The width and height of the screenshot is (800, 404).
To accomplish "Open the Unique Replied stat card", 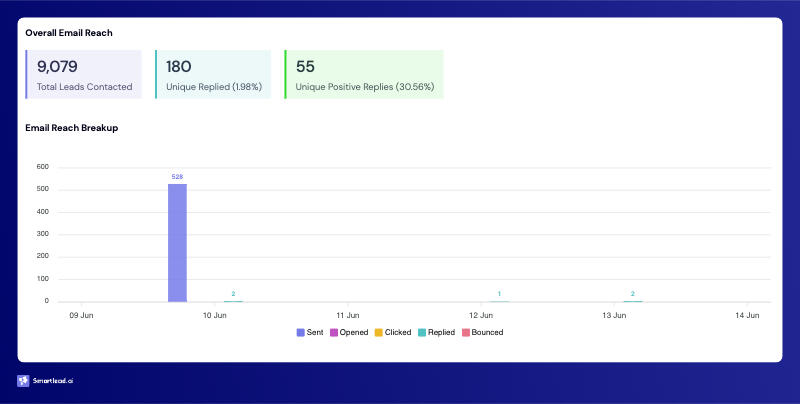I will (213, 75).
